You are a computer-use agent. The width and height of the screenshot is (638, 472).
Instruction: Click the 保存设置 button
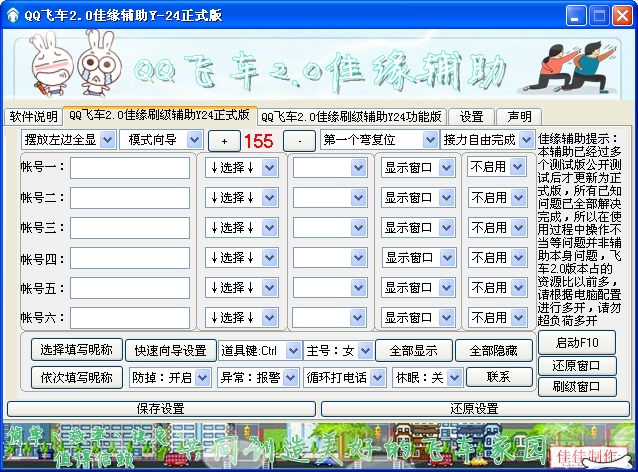click(161, 409)
